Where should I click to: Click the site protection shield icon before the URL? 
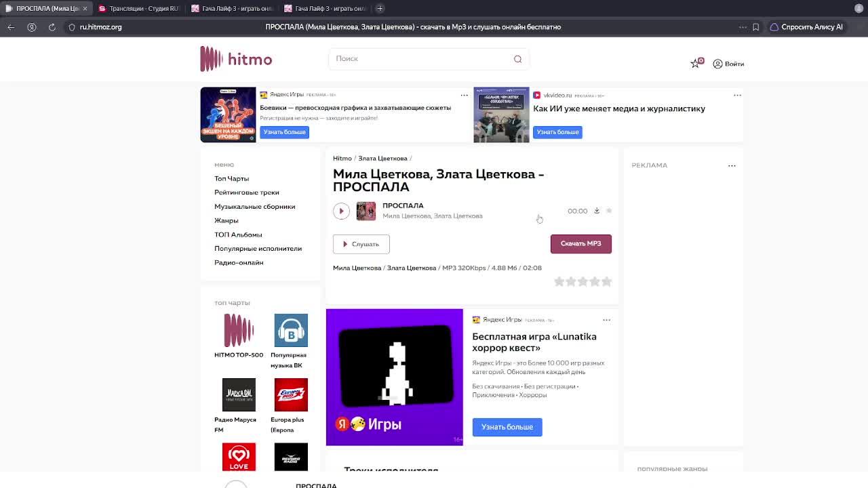[72, 27]
